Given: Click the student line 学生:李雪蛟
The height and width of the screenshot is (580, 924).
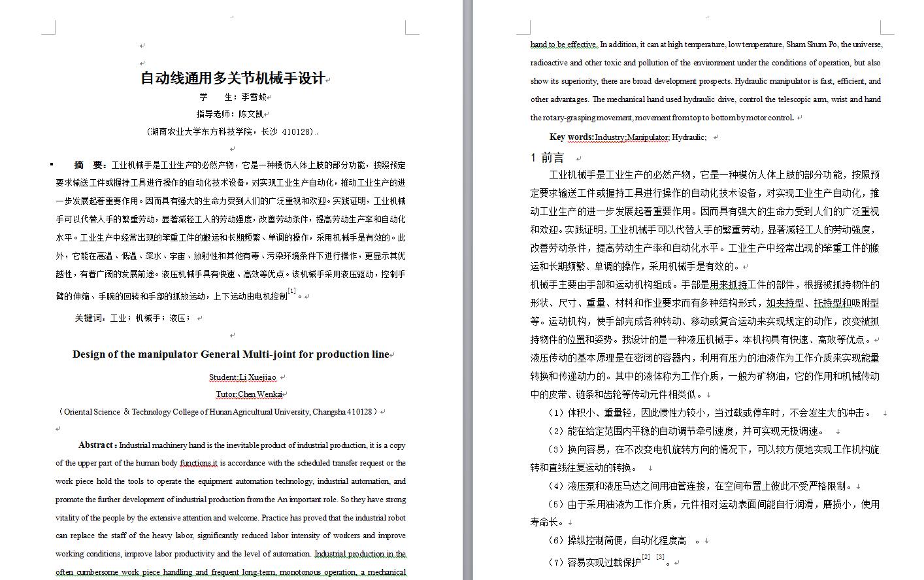Looking at the screenshot, I should tap(233, 97).
